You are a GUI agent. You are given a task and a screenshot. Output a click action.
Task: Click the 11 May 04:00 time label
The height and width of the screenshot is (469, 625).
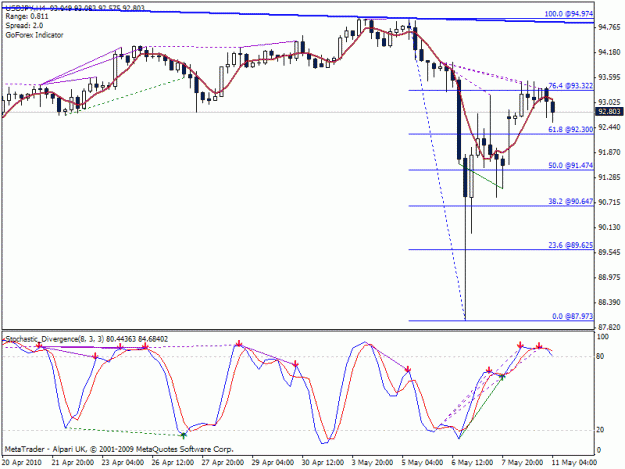point(574,462)
